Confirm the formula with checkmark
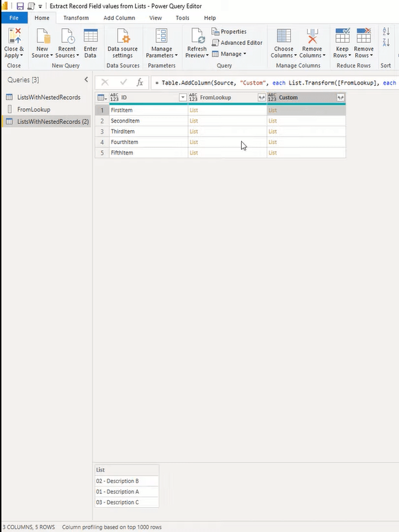The height and width of the screenshot is (532, 399). pos(123,82)
